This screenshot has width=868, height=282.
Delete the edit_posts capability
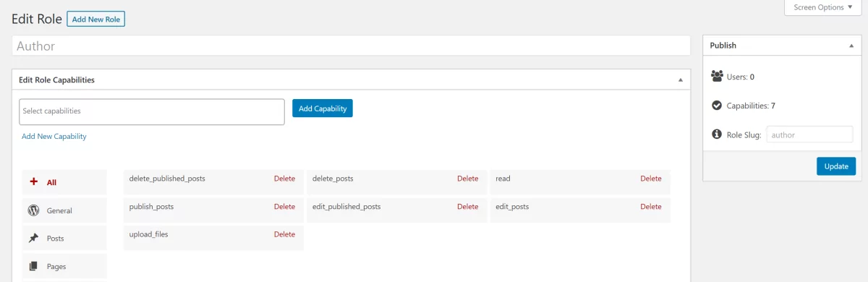pyautogui.click(x=651, y=207)
